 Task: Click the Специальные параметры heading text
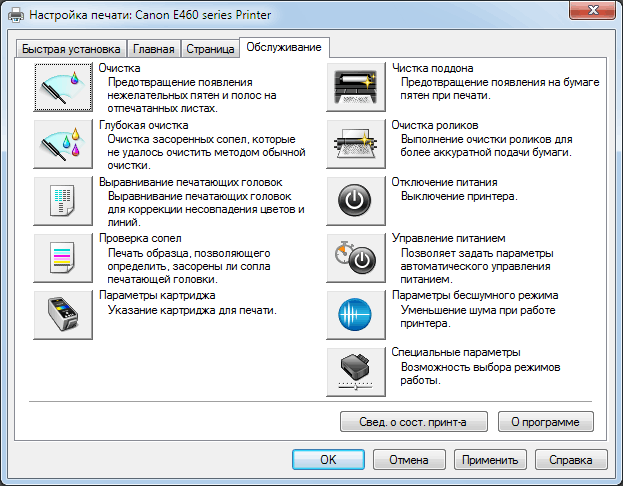[x=456, y=352]
